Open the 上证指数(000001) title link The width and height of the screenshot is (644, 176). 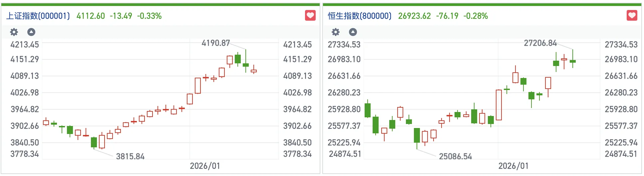38,16
